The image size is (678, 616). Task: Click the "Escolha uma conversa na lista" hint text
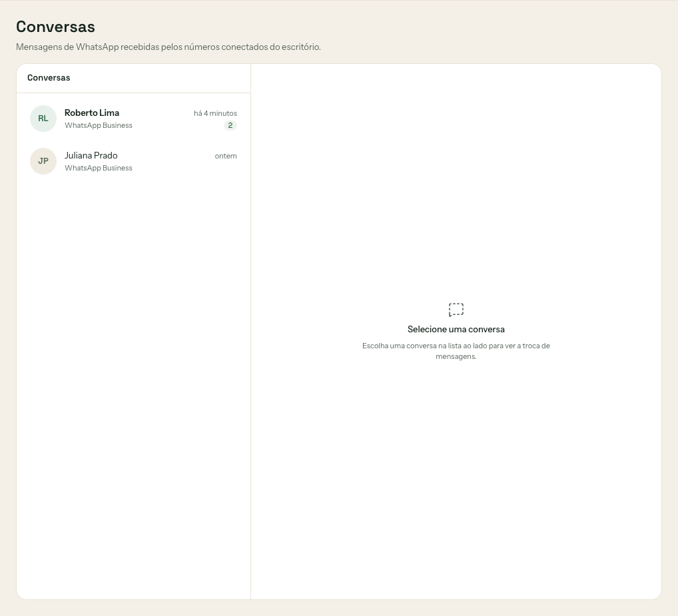pos(456,351)
